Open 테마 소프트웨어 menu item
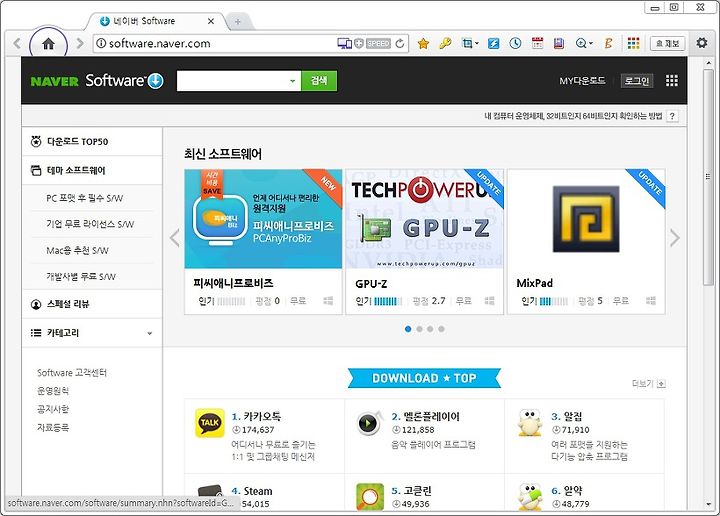This screenshot has height=516, width=720. click(x=92, y=171)
